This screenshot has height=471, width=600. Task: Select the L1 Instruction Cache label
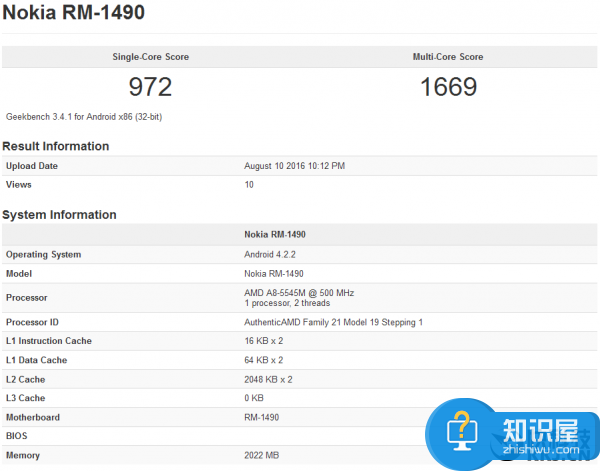[49, 341]
